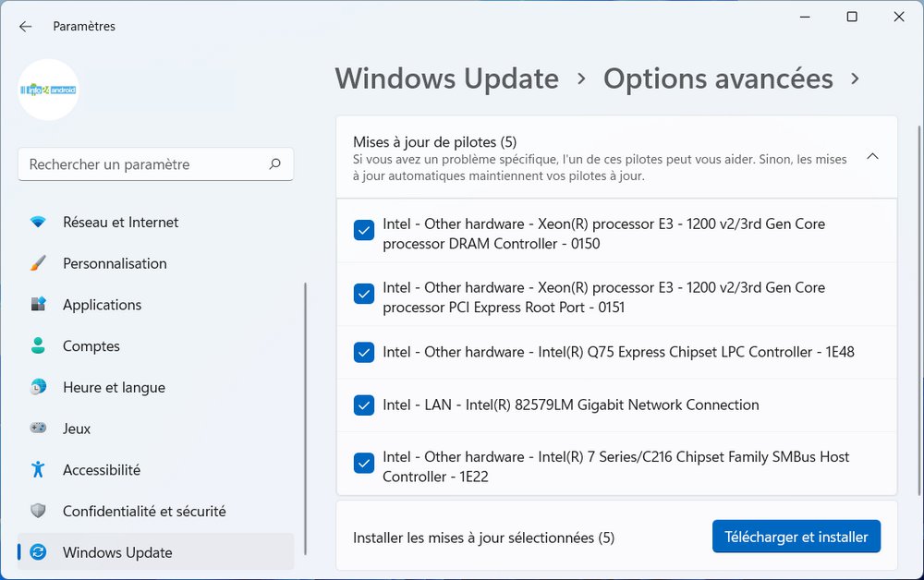
Task: Go back with the arrow icon
Action: click(25, 27)
